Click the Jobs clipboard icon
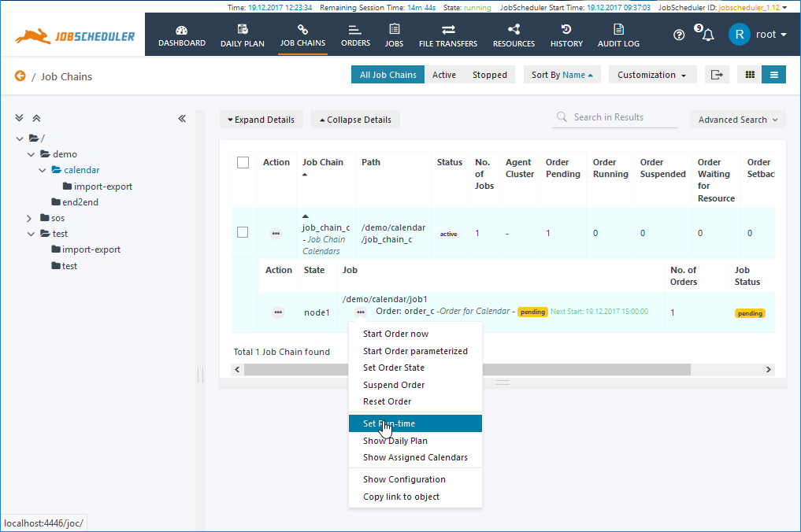 pos(394,29)
